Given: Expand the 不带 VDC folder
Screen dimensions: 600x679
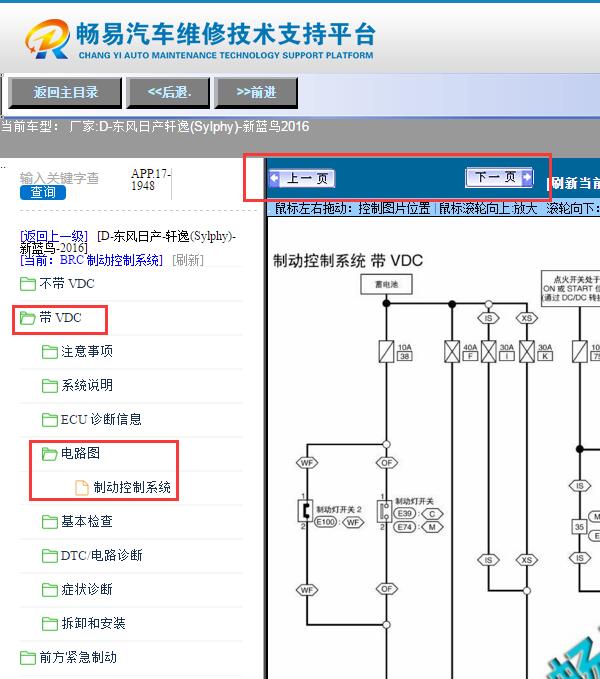Looking at the screenshot, I should pos(67,284).
